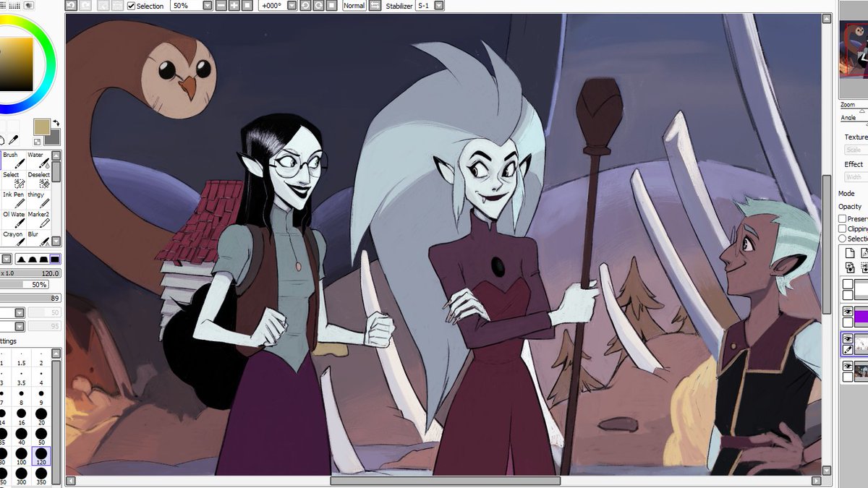Select the Oil Water brush
868x488 pixels.
tap(14, 218)
